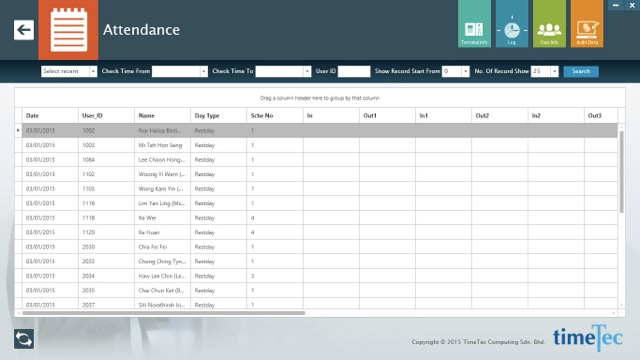Image resolution: width=640 pixels, height=360 pixels.
Task: Click the vertical scrollbar thumb of the grid
Action: [622, 171]
